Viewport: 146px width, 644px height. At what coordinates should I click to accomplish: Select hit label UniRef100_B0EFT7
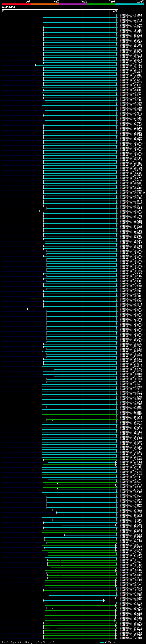click(x=131, y=560)
